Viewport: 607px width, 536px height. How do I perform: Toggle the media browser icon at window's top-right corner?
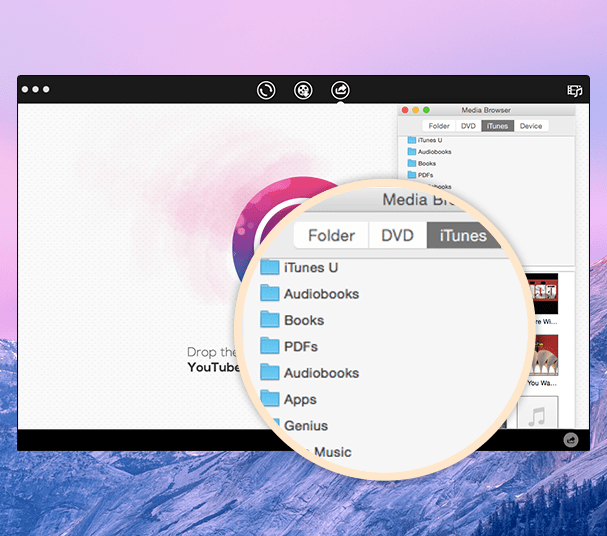click(574, 91)
